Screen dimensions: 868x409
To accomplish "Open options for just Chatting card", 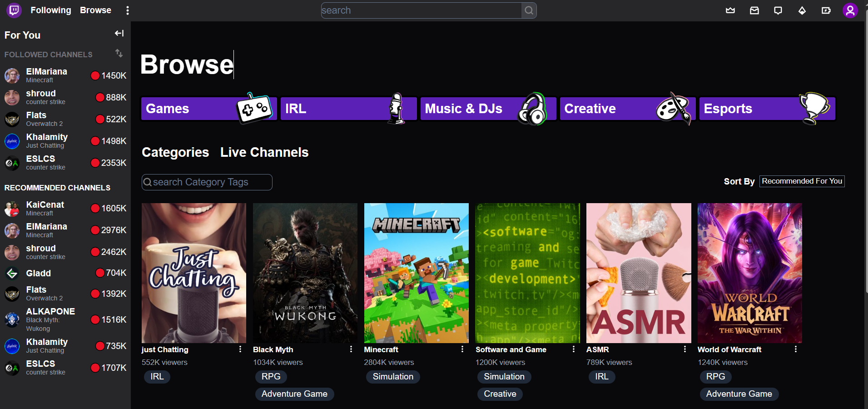I will [240, 349].
